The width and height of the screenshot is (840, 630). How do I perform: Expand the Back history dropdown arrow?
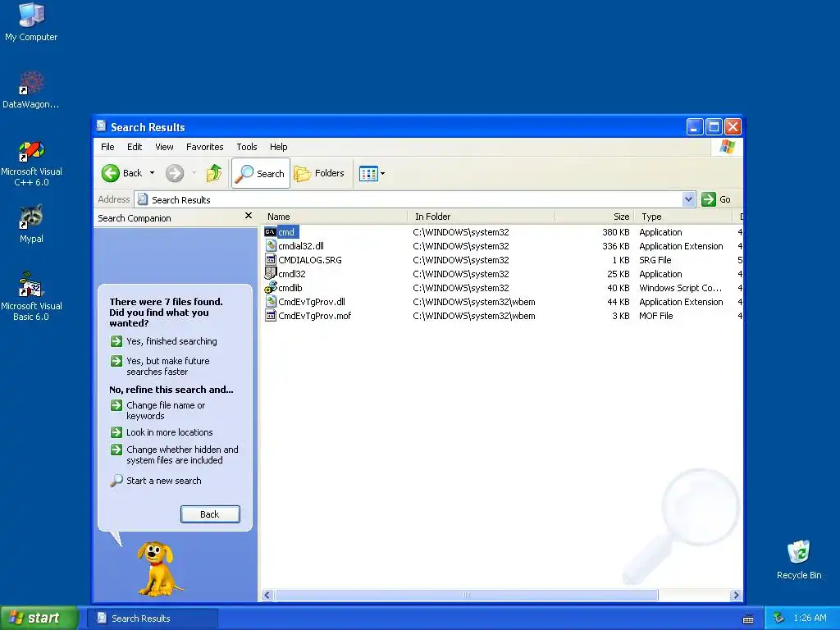152,173
